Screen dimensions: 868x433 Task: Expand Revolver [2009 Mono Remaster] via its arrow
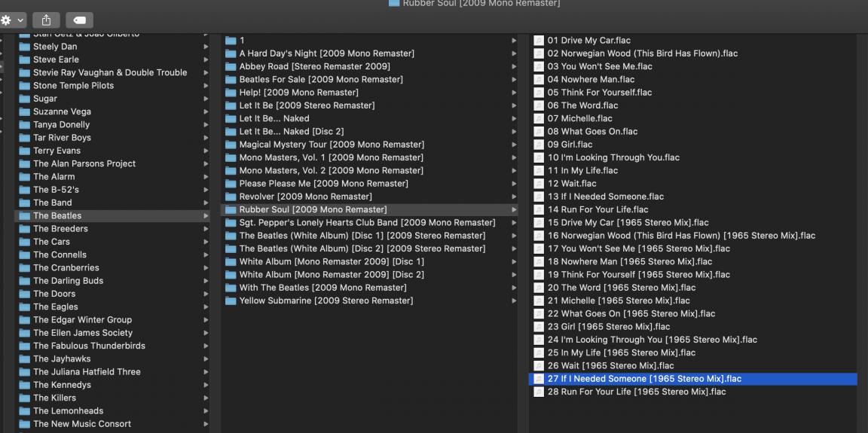[514, 197]
